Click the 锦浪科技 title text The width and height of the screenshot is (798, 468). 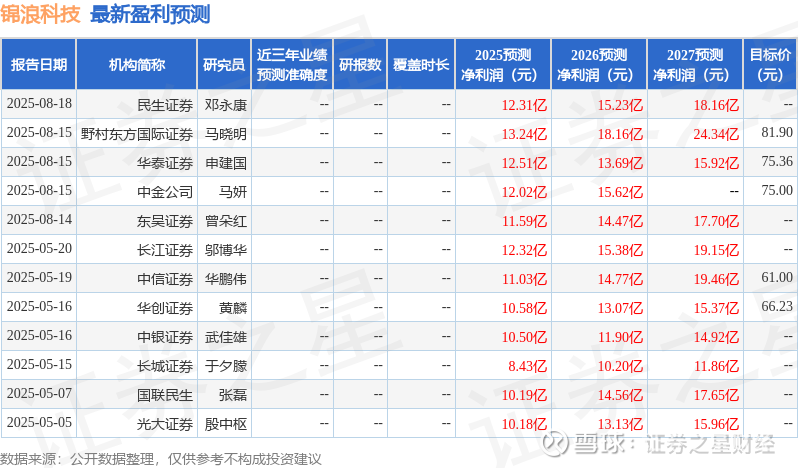[40, 14]
